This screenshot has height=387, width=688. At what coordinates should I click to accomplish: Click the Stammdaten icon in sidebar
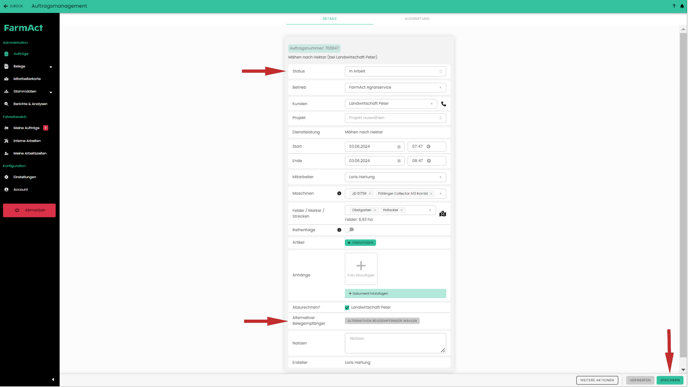pyautogui.click(x=6, y=92)
